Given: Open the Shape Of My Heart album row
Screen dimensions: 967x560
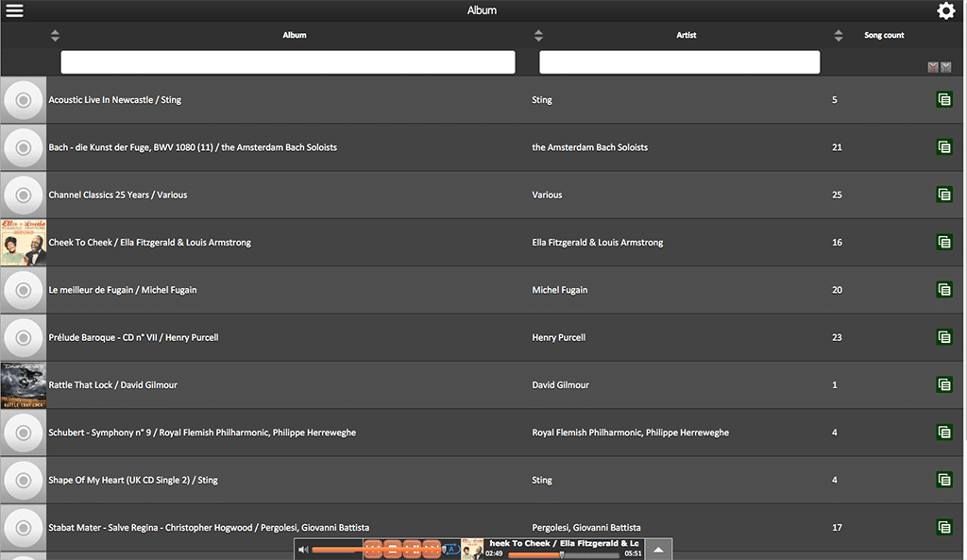Looking at the screenshot, I should [x=482, y=480].
